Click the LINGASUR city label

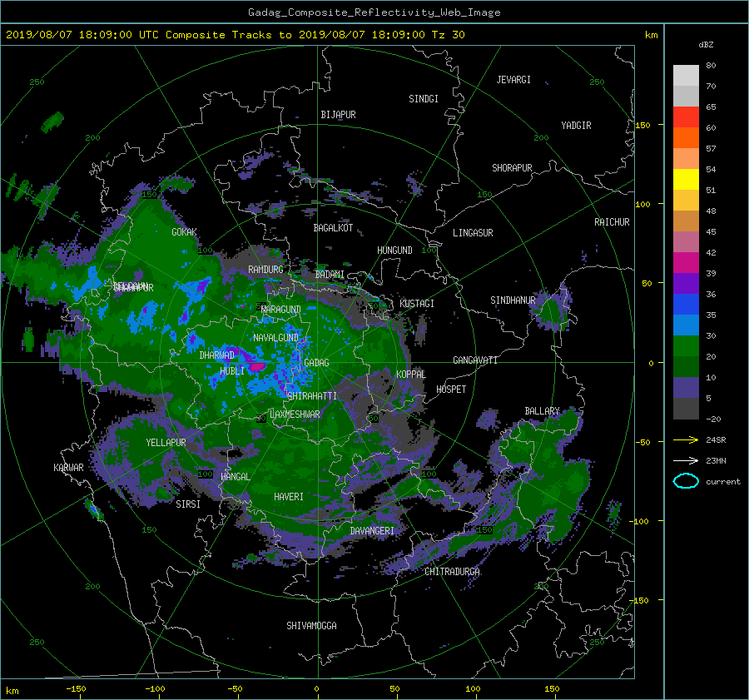point(473,233)
